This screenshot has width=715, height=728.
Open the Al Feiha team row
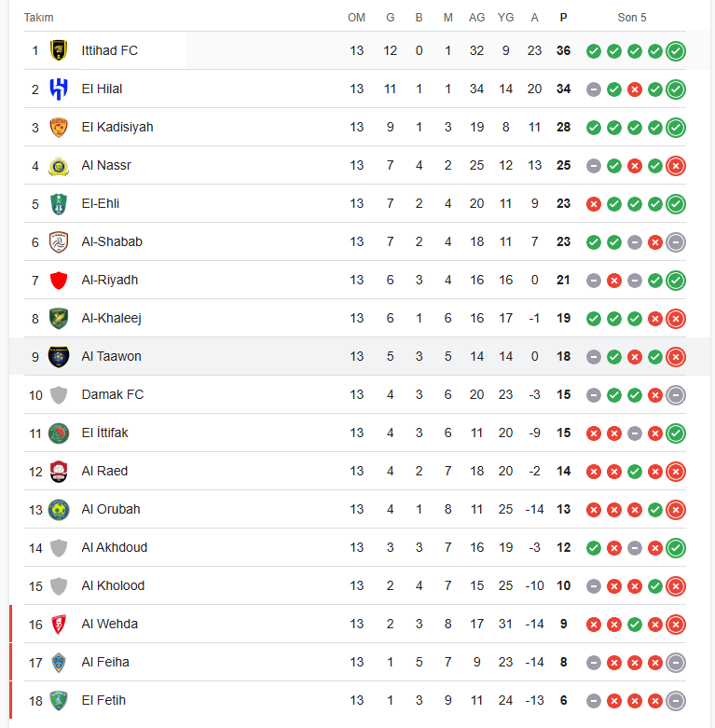[x=355, y=662]
